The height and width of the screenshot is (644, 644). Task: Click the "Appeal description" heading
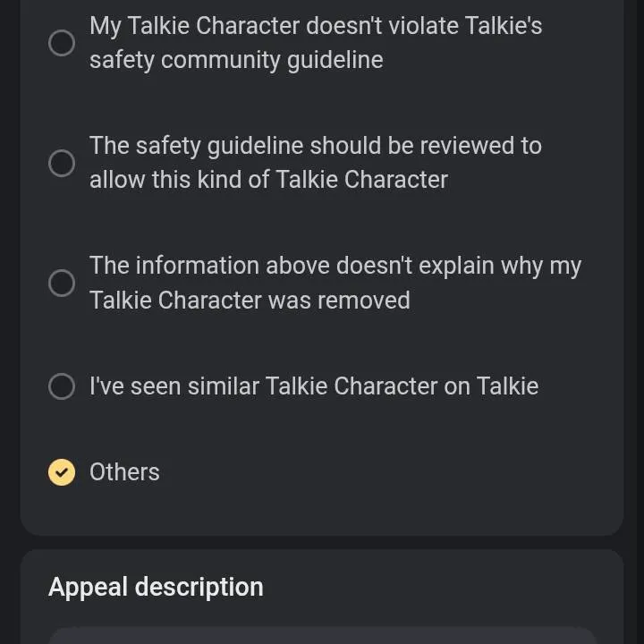pyautogui.click(x=156, y=587)
